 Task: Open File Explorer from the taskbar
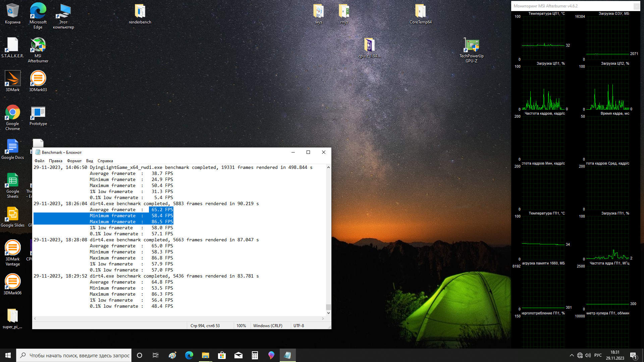point(205,355)
